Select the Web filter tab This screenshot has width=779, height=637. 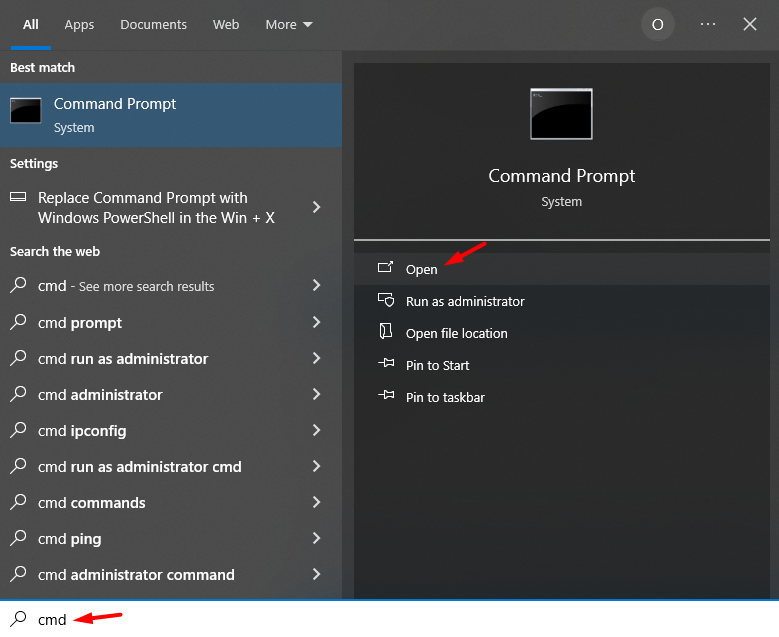226,24
